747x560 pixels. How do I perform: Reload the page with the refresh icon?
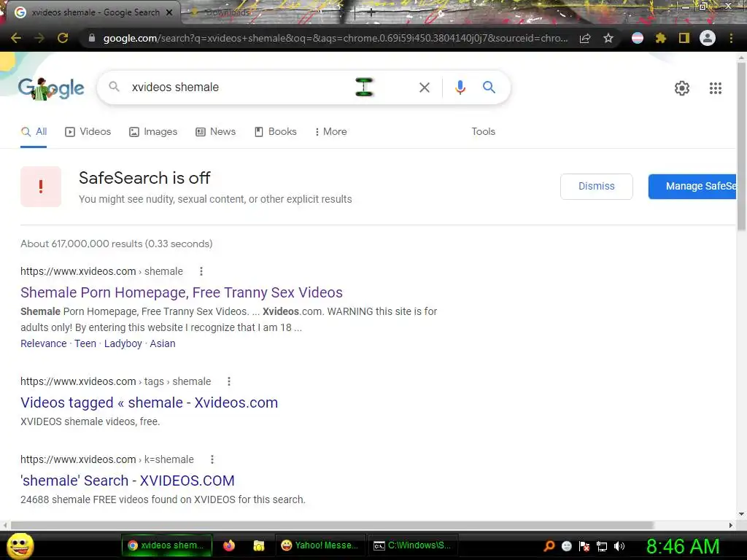pyautogui.click(x=63, y=38)
